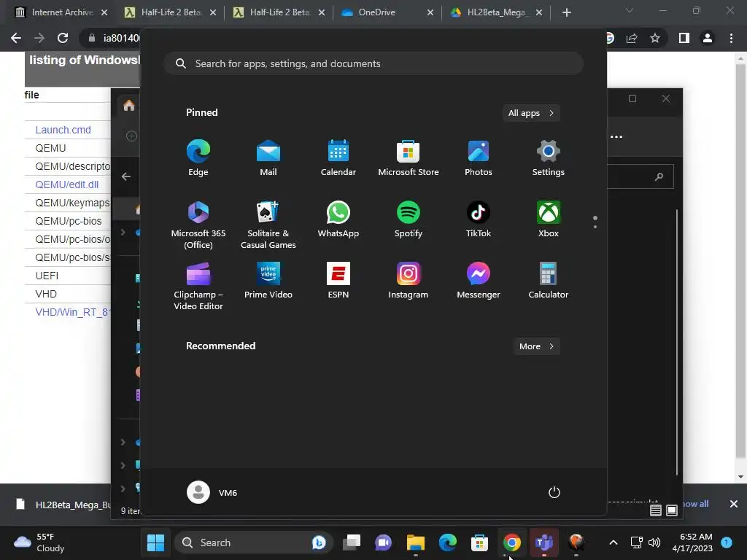Image resolution: width=747 pixels, height=560 pixels.
Task: Open Microsoft Teams from taskbar
Action: [543, 542]
